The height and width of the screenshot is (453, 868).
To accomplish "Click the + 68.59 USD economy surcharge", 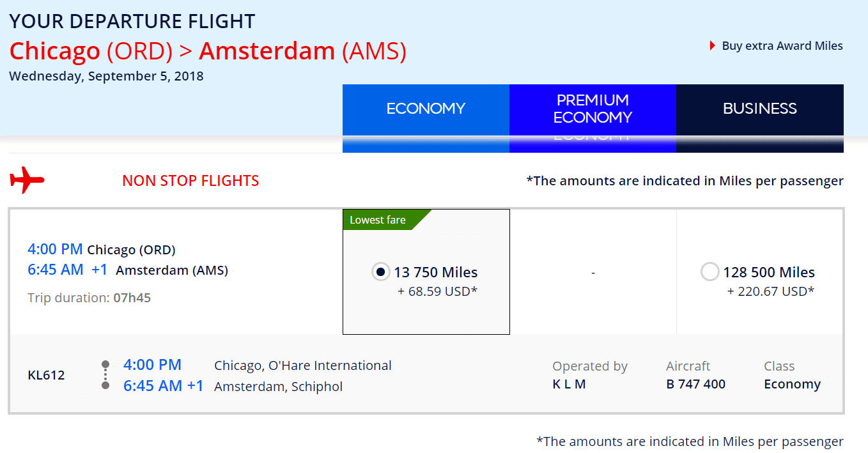I will [x=438, y=292].
